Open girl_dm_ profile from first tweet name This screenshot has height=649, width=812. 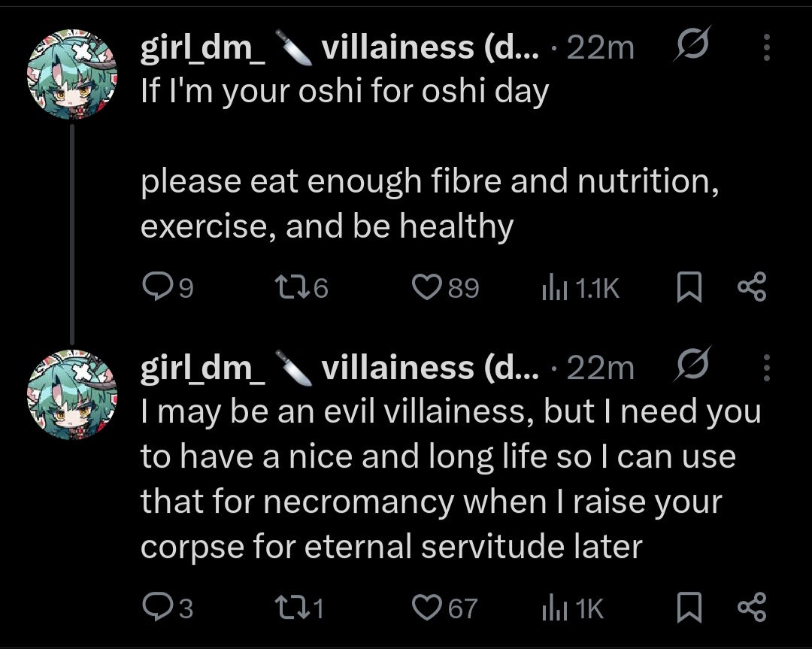pyautogui.click(x=203, y=50)
